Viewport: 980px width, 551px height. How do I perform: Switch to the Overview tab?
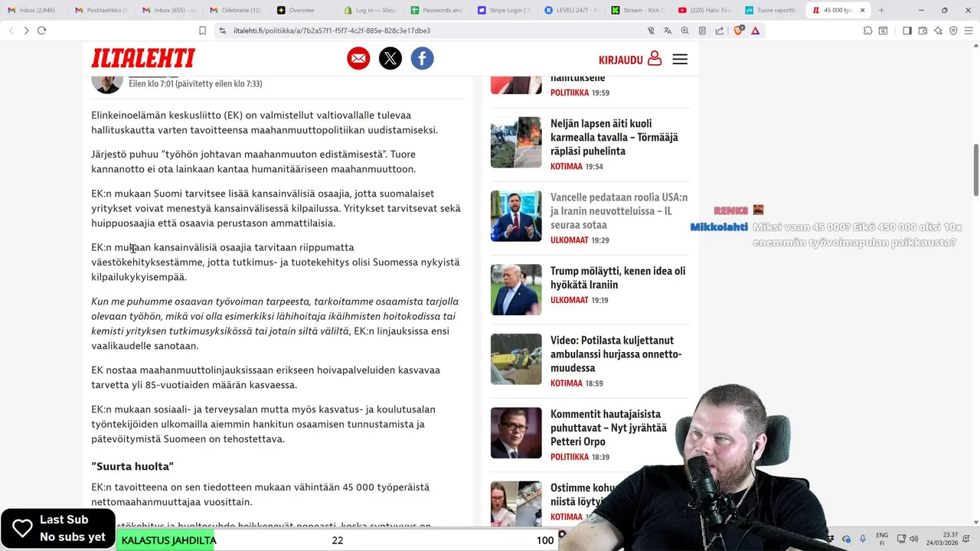pos(302,10)
